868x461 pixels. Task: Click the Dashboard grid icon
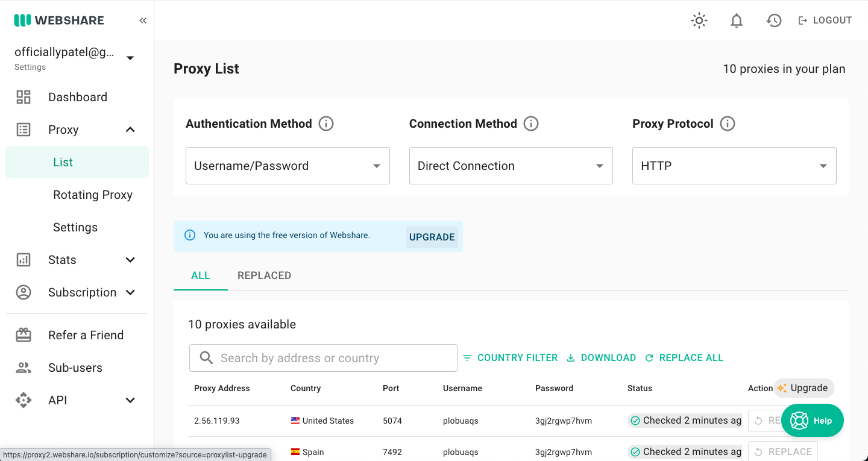tap(24, 97)
